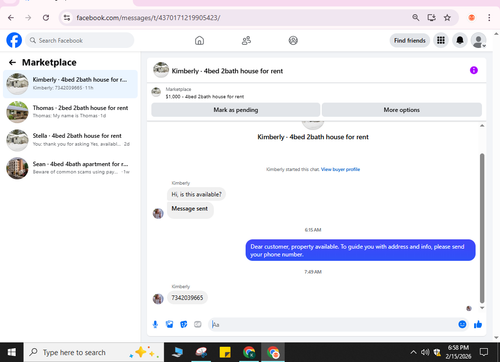The image size is (500, 362).
Task: Reload the Facebook page
Action: [46, 18]
